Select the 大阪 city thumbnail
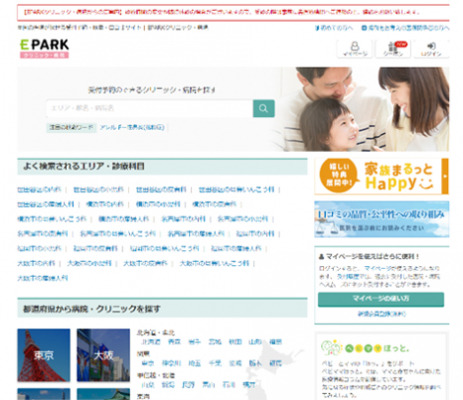 click(103, 355)
